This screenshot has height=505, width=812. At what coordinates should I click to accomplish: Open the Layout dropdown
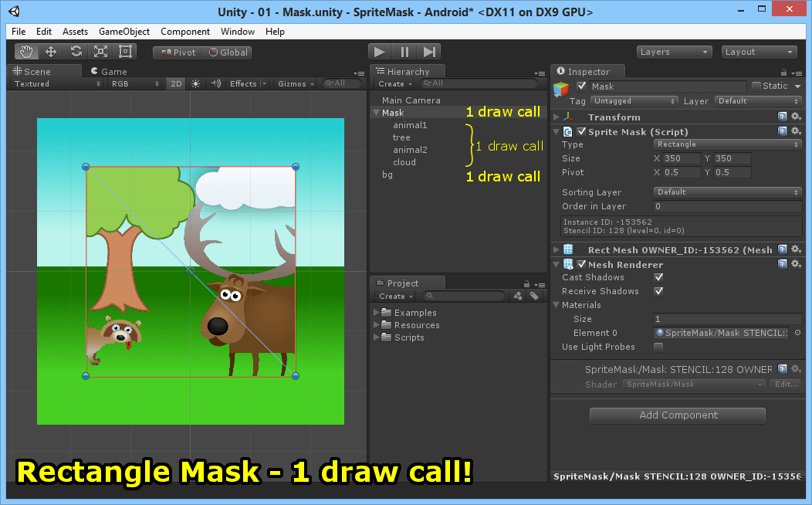tap(758, 51)
